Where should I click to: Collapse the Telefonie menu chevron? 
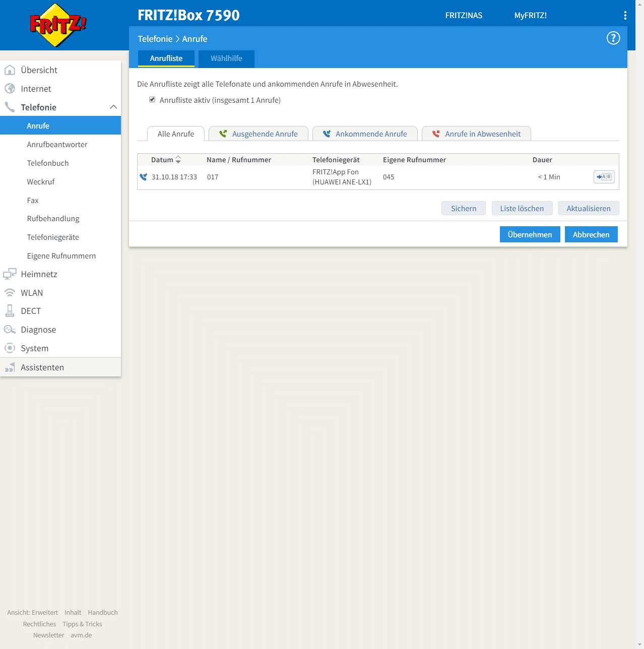point(113,107)
